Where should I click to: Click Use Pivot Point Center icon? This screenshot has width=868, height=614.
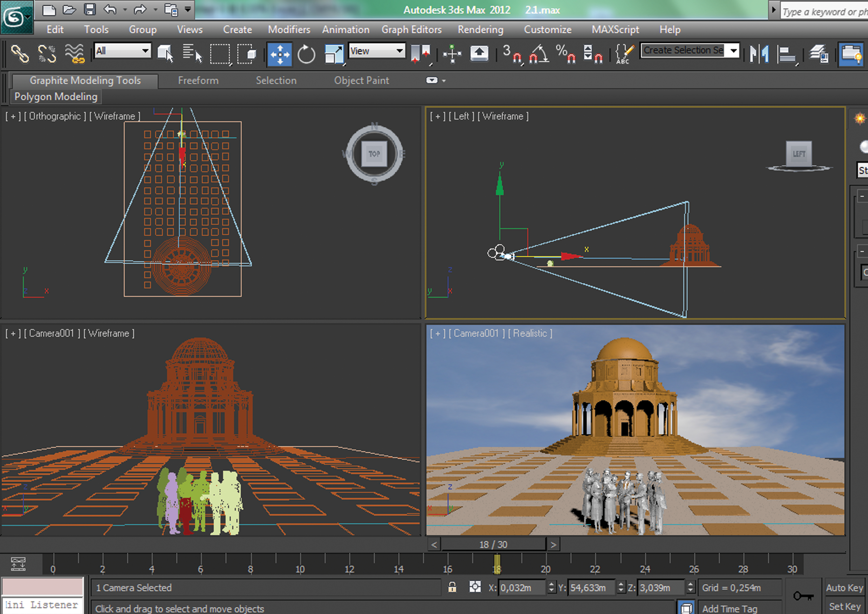(421, 54)
